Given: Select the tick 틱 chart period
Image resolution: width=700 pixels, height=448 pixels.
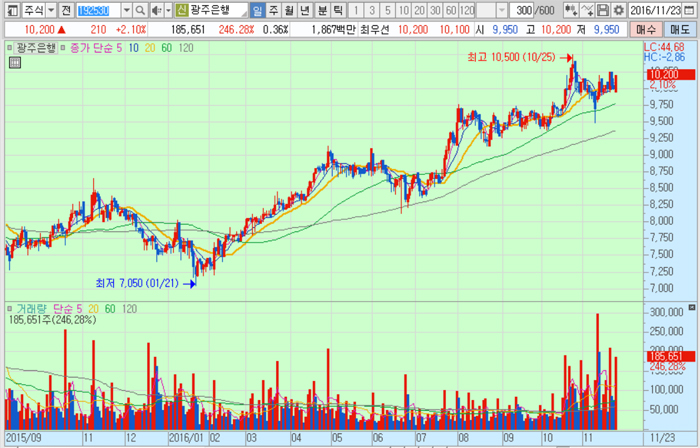Looking at the screenshot, I should [338, 10].
